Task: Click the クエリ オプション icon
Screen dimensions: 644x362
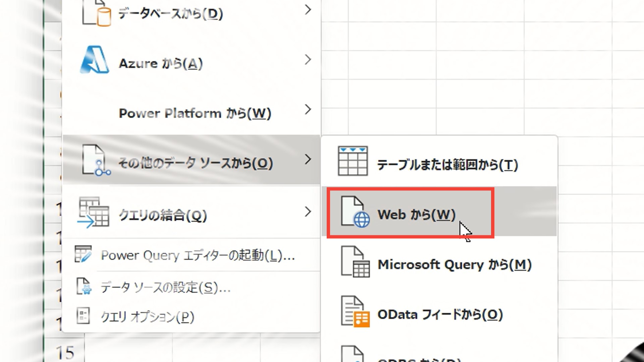Action: [x=83, y=316]
